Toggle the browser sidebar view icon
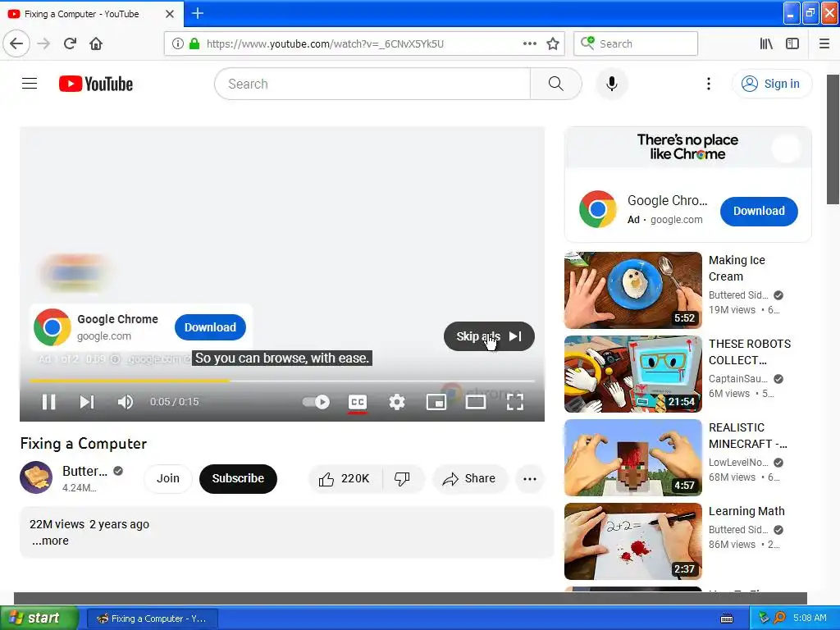This screenshot has height=630, width=840. click(792, 43)
